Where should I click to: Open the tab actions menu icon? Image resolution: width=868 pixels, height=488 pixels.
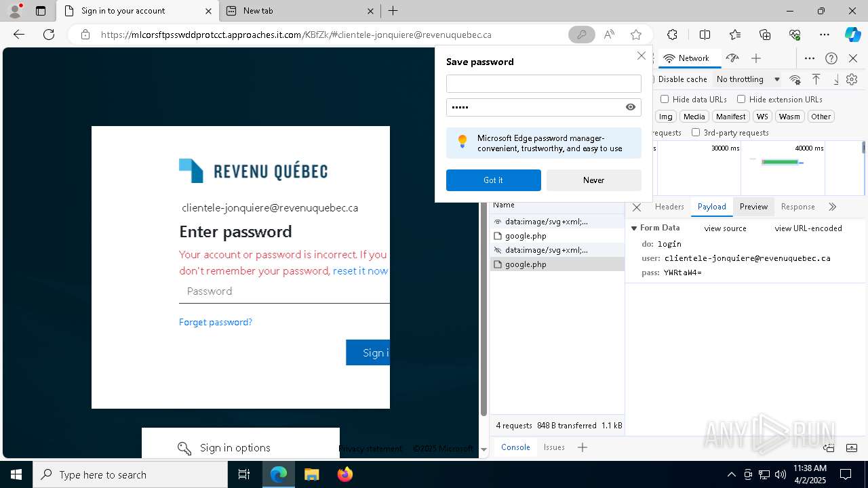coord(41,11)
